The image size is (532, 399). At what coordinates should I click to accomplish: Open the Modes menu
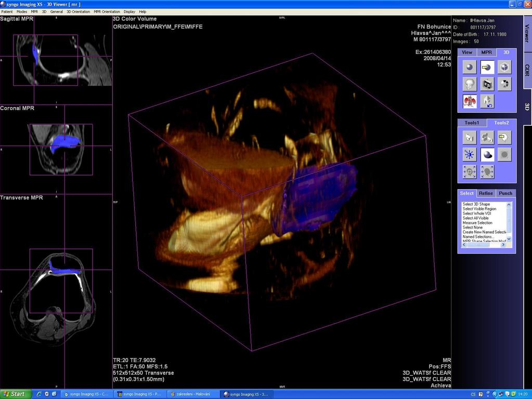(x=22, y=11)
